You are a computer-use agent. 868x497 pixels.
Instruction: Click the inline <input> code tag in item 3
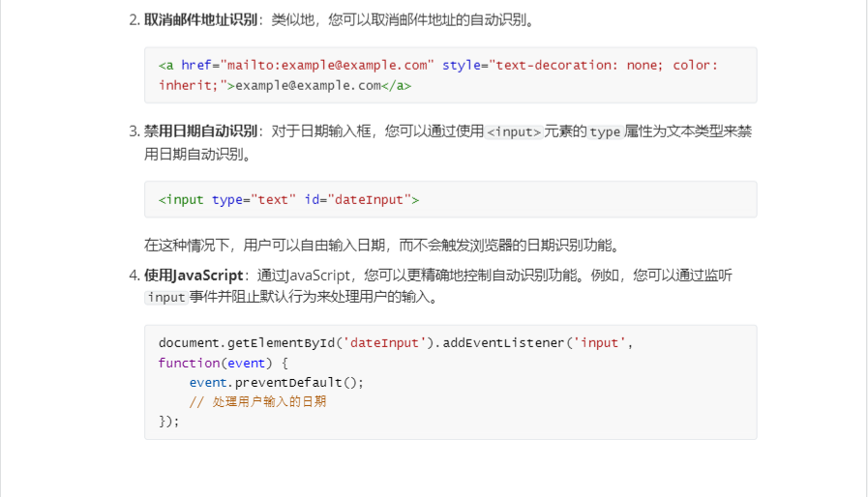(x=513, y=132)
